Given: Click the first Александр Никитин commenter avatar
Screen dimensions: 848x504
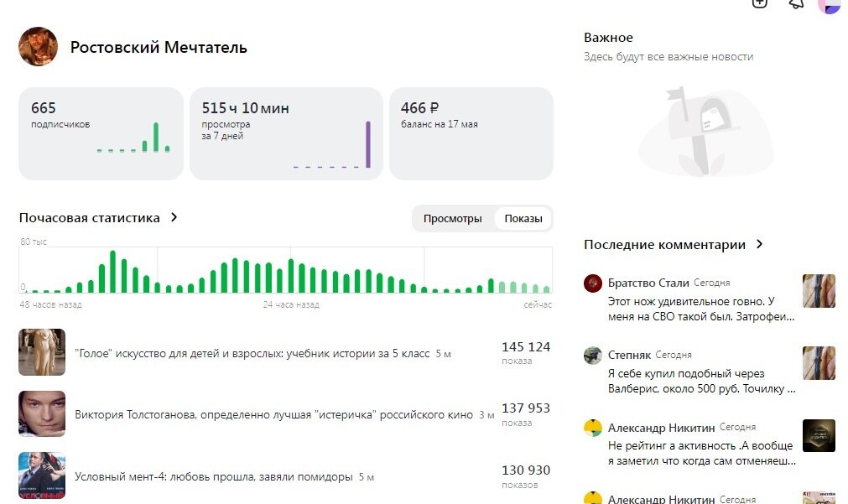Looking at the screenshot, I should [x=593, y=428].
